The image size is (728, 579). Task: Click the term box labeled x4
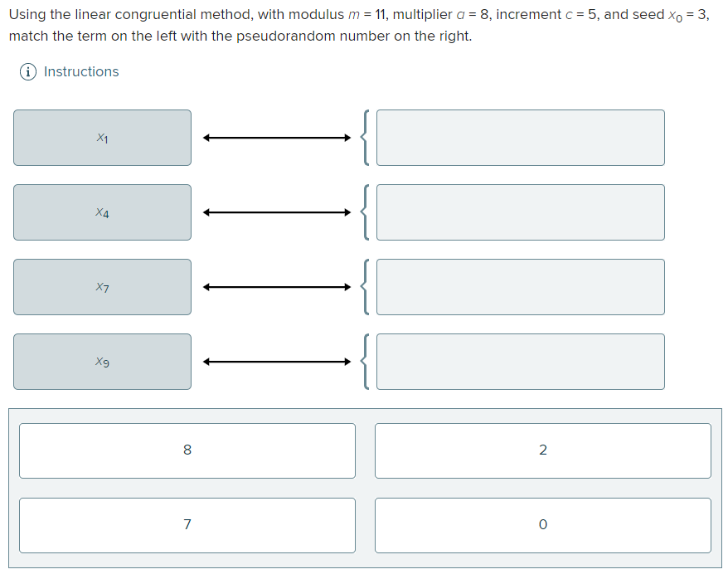pos(102,212)
